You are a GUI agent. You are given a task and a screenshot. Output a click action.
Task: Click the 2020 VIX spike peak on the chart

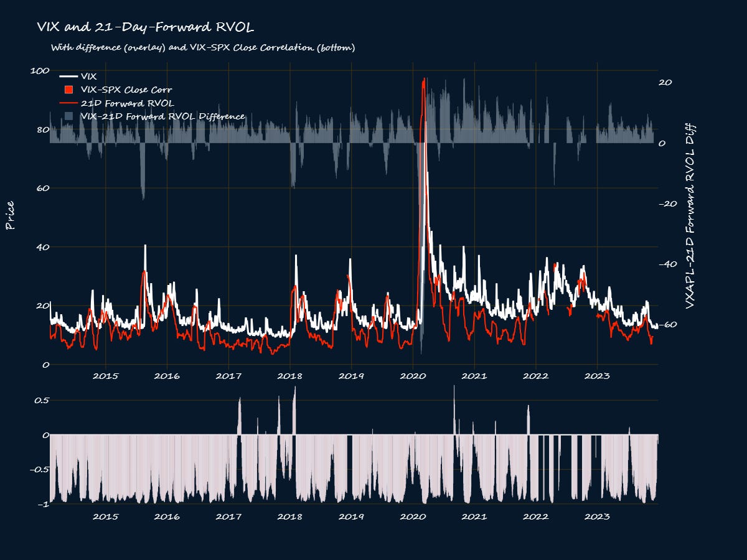425,123
